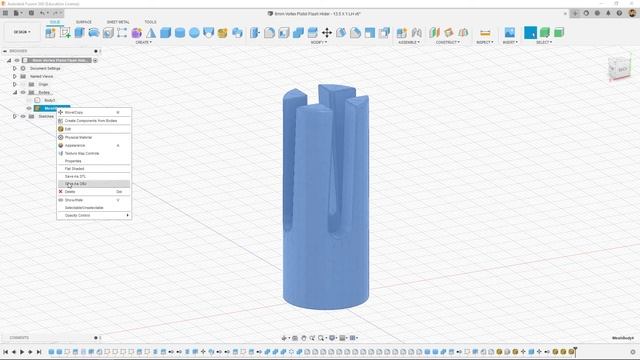Open the ASSEMBLE dropdown menu
The height and width of the screenshot is (360, 640).
point(409,42)
